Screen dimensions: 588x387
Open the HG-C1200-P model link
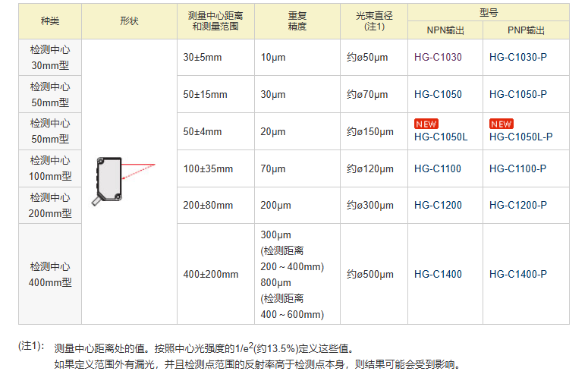[x=518, y=205]
